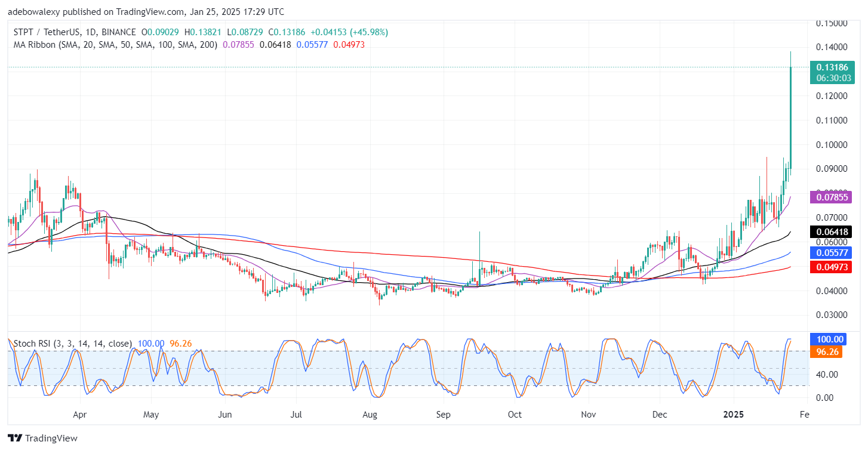Click the 96.26 value in Stoch RSI legend
This screenshot has width=868, height=451.
181,344
